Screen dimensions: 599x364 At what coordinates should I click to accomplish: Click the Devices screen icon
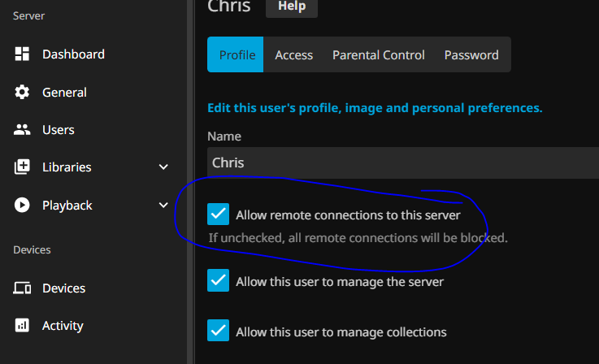23,288
